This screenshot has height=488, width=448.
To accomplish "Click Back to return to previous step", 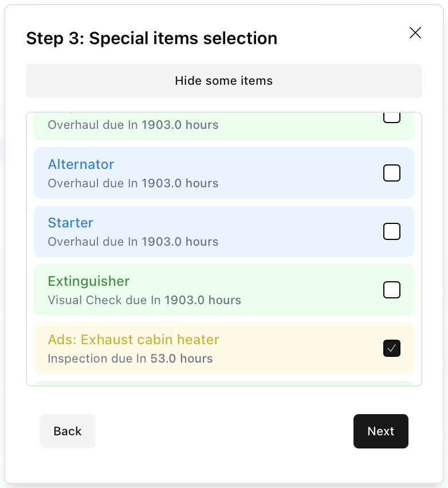I will pos(67,431).
